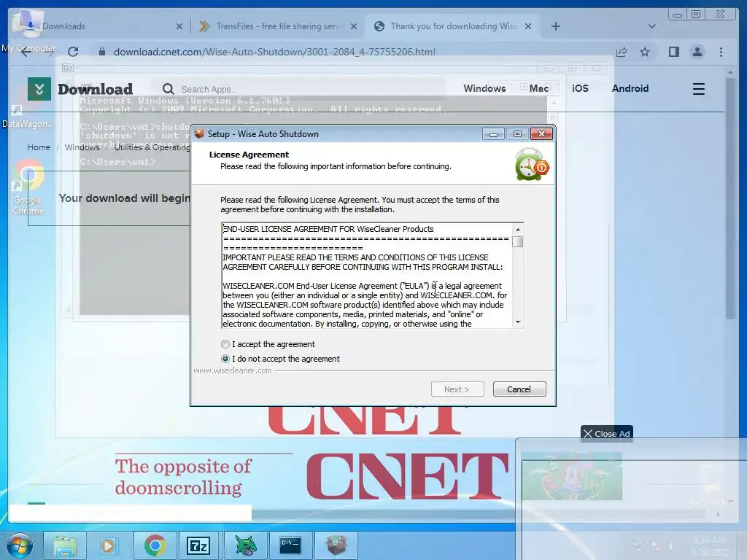The height and width of the screenshot is (560, 747).
Task: Click Google Chrome desktop shortcut
Action: click(28, 189)
